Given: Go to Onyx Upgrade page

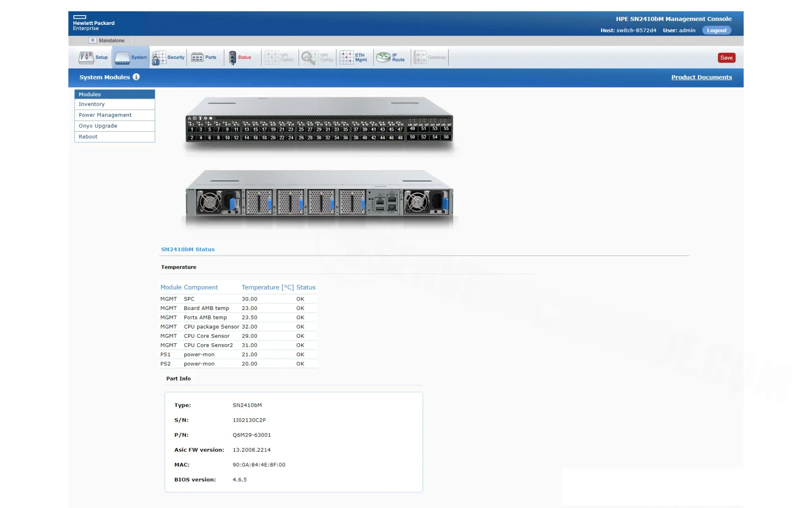Looking at the screenshot, I should (98, 126).
